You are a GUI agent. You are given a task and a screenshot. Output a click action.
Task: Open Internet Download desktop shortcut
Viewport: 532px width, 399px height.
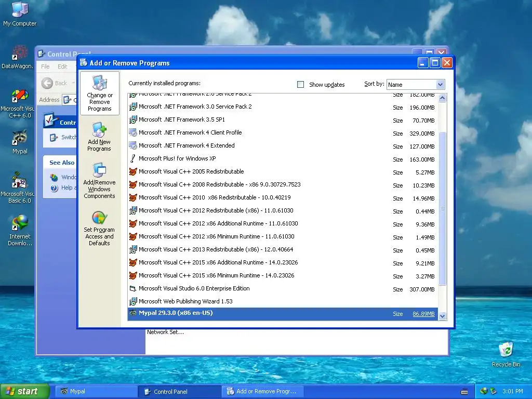[20, 231]
